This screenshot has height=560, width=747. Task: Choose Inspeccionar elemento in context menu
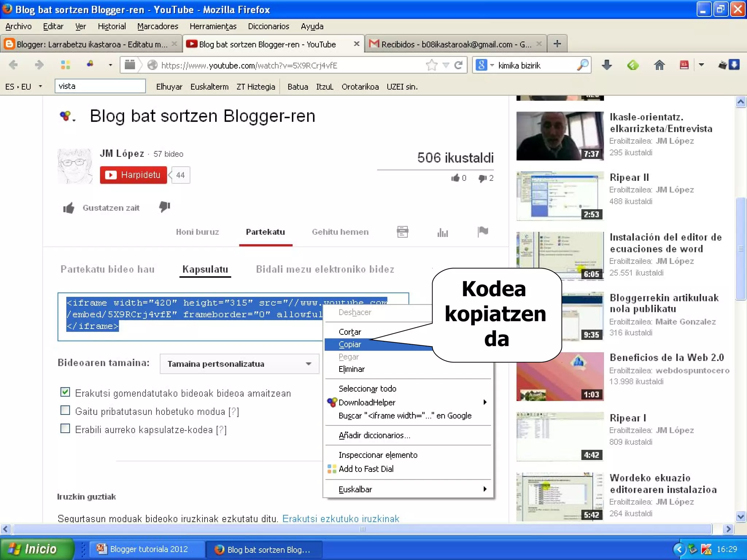click(408, 455)
